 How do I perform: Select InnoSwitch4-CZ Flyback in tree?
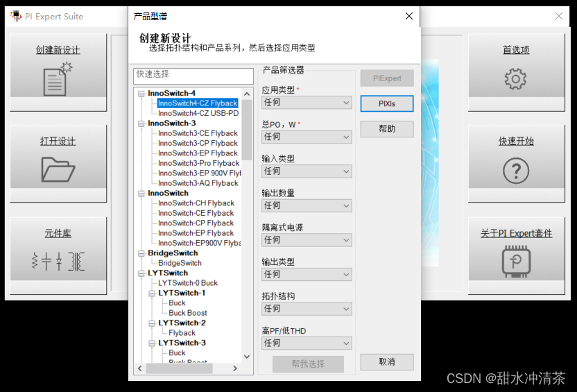pos(198,103)
